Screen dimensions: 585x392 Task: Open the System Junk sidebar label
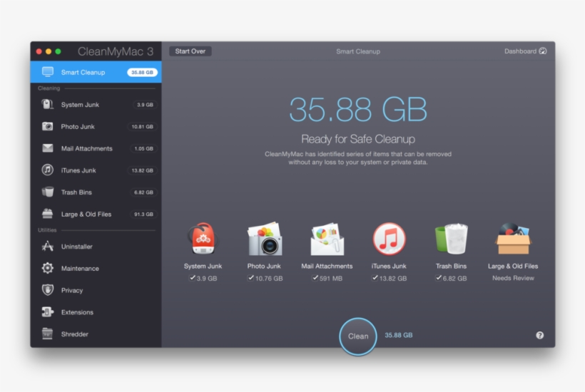point(80,105)
